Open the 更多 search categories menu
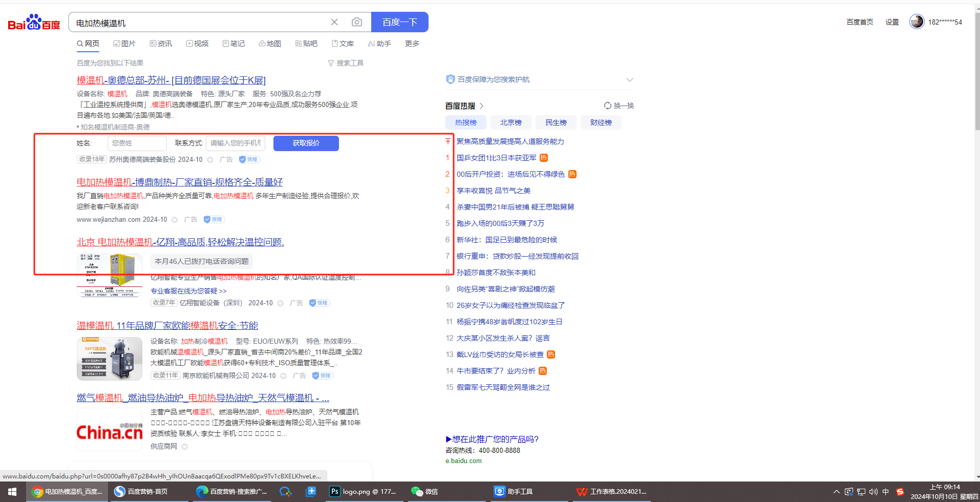980x502 pixels. point(412,44)
